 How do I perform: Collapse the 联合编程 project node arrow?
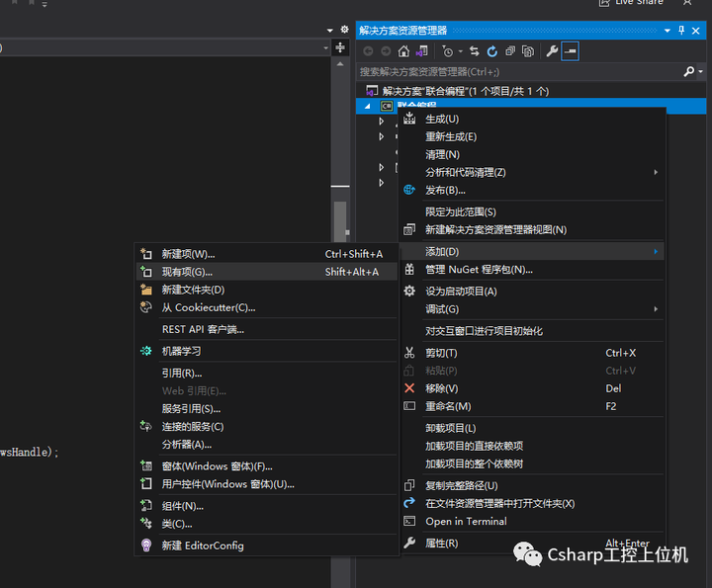368,106
